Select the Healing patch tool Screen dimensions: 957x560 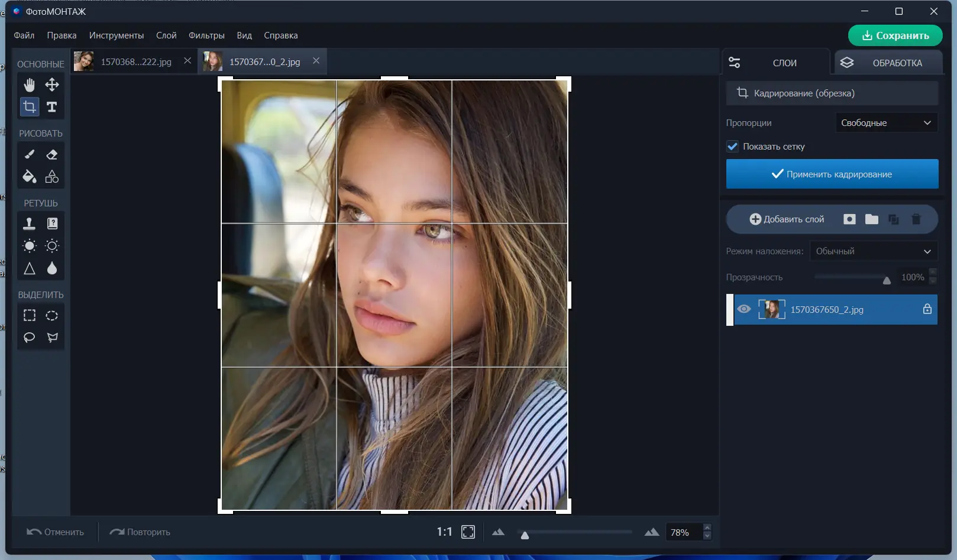click(x=52, y=224)
